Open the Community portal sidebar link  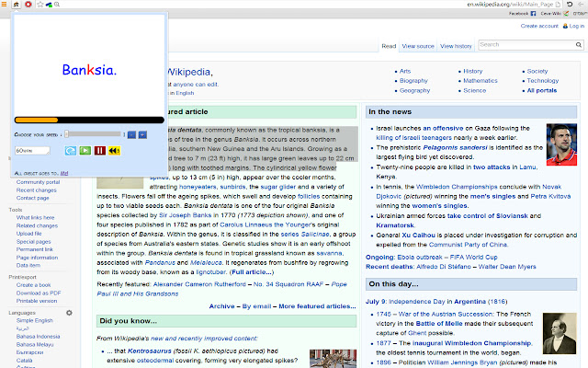(38, 182)
